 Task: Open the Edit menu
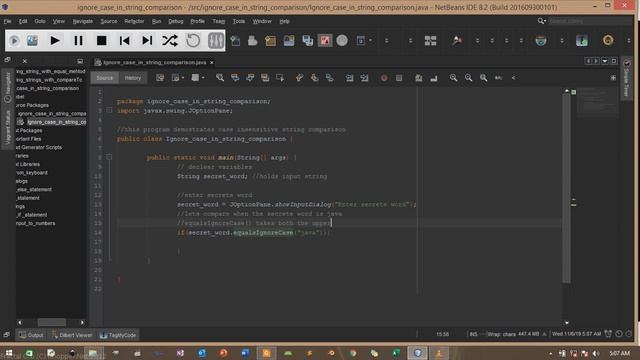[23, 21]
